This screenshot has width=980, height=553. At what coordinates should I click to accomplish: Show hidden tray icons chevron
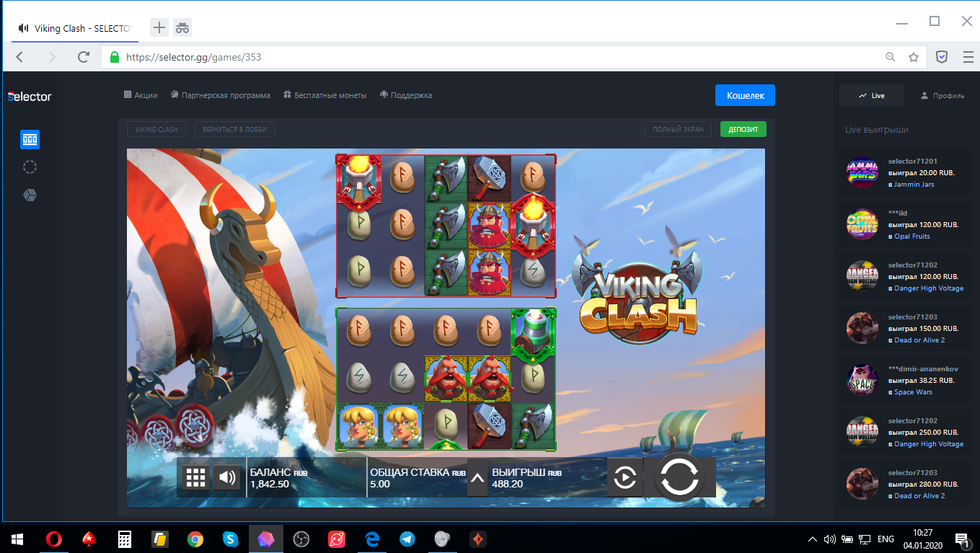pos(813,539)
